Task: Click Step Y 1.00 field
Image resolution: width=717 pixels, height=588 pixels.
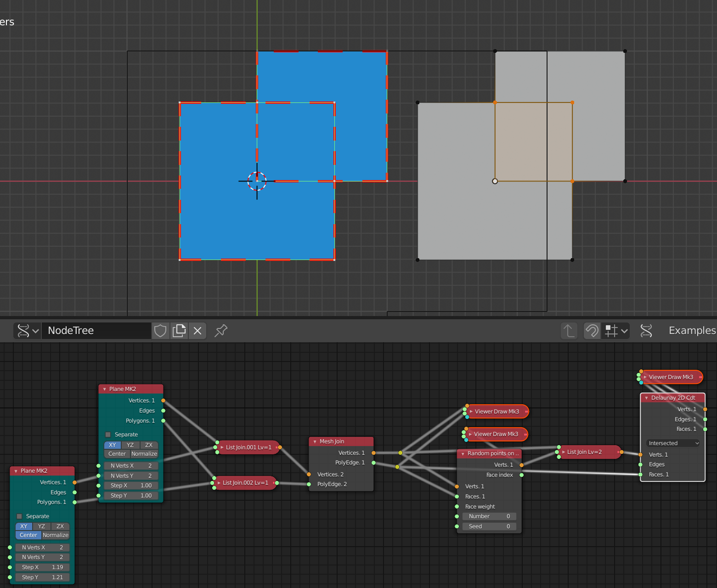Action: (131, 496)
